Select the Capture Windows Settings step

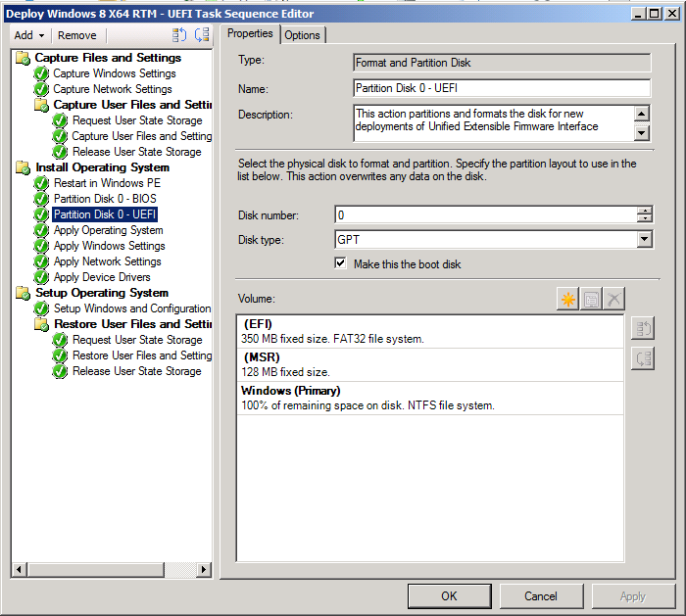point(115,73)
